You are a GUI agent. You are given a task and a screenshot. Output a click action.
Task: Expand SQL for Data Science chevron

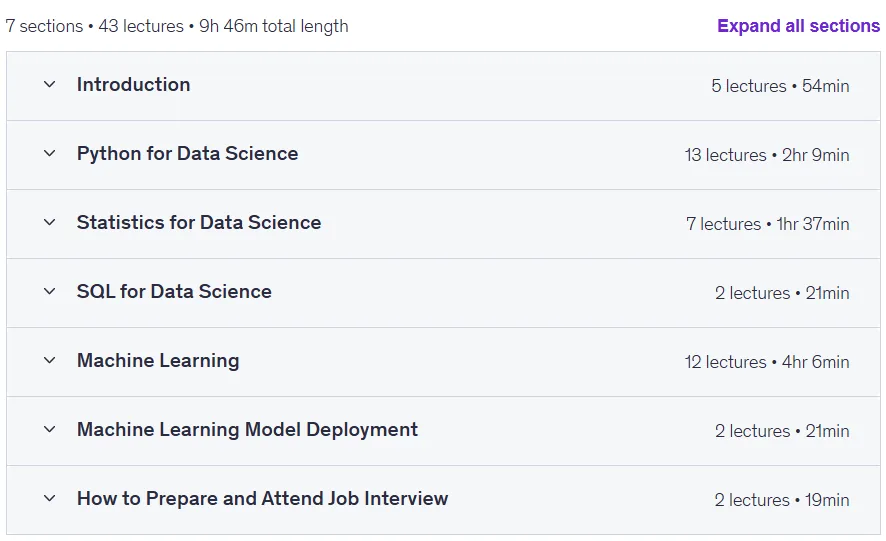[50, 292]
